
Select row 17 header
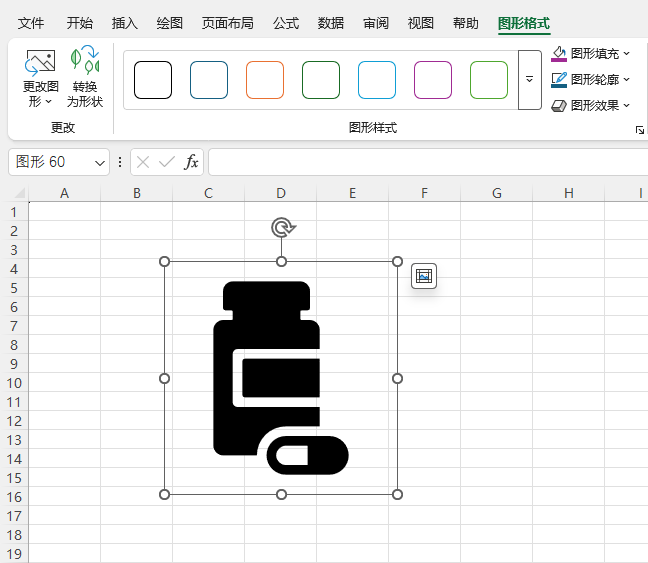click(x=14, y=516)
